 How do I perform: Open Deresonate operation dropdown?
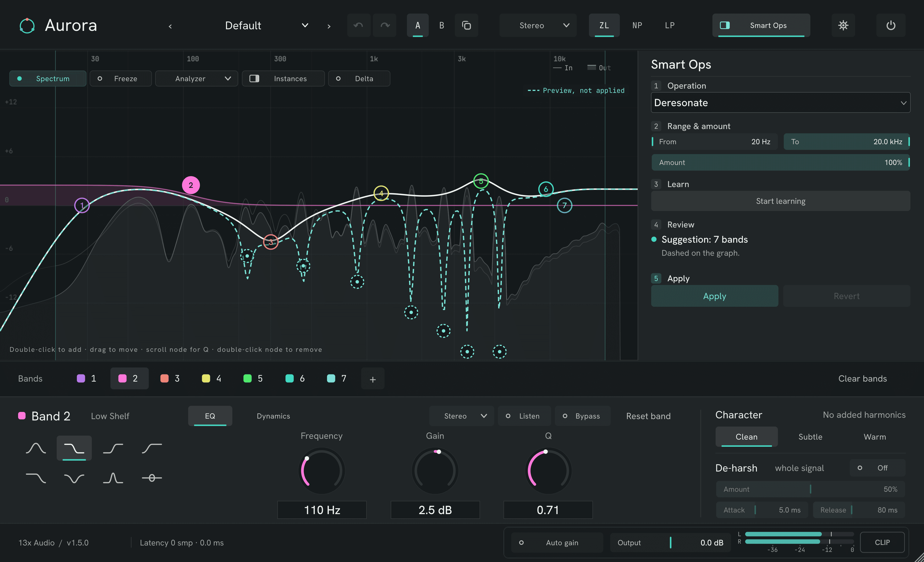780,103
